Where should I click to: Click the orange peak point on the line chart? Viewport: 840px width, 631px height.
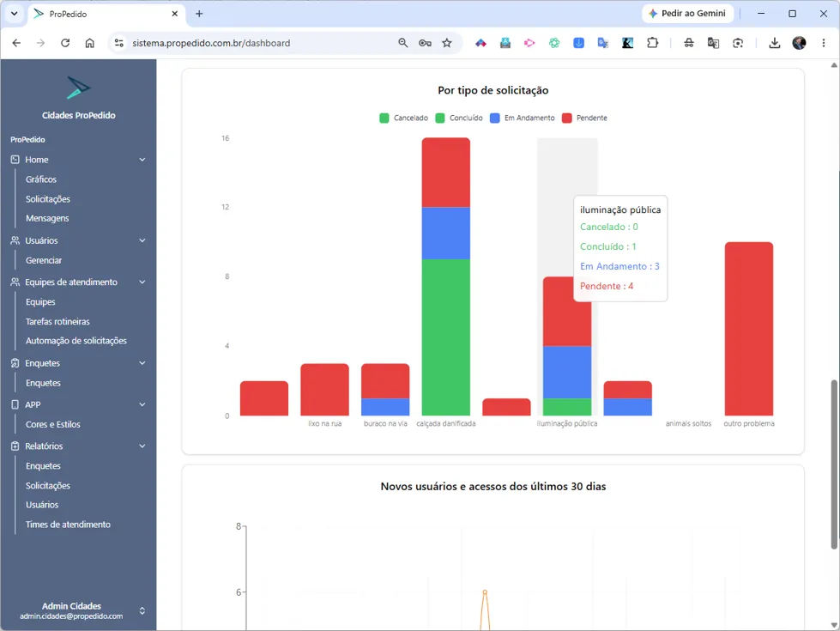[x=485, y=592]
